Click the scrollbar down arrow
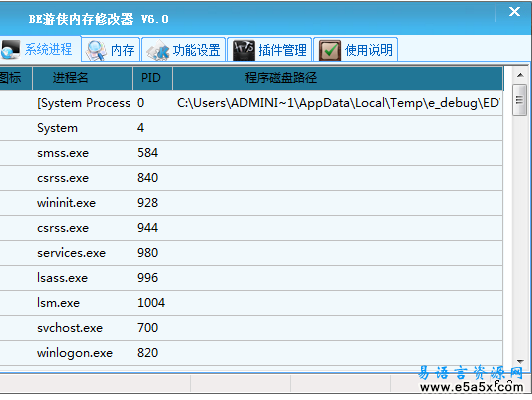 pyautogui.click(x=520, y=362)
